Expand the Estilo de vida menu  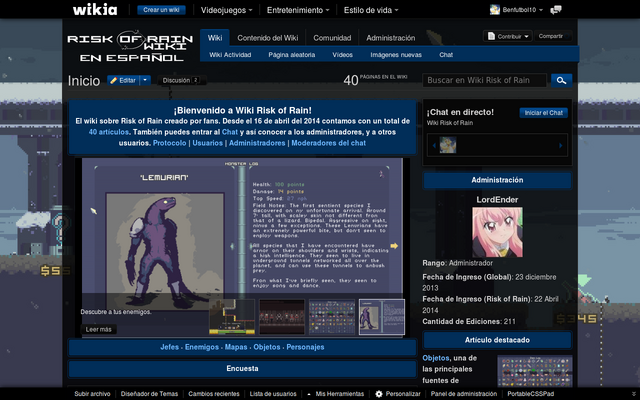coord(371,10)
